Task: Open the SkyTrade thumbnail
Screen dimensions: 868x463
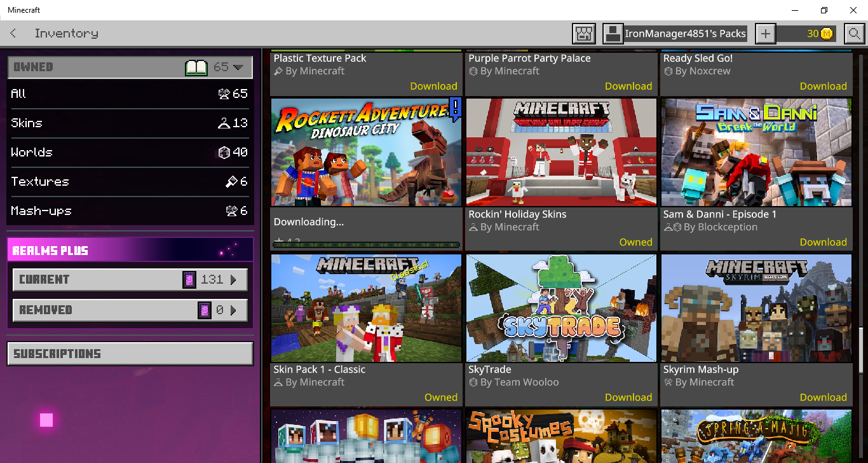Action: click(561, 308)
